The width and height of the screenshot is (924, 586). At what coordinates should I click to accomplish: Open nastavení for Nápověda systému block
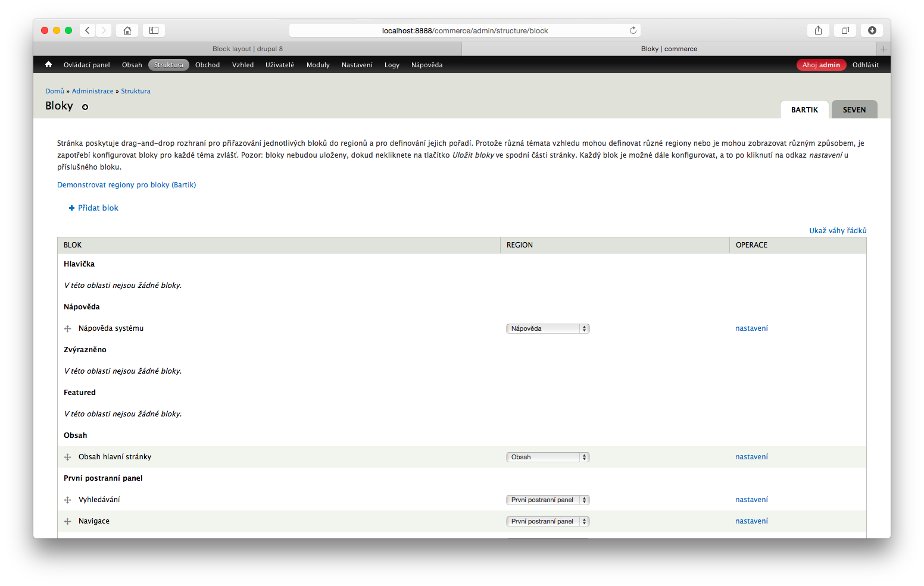point(751,328)
